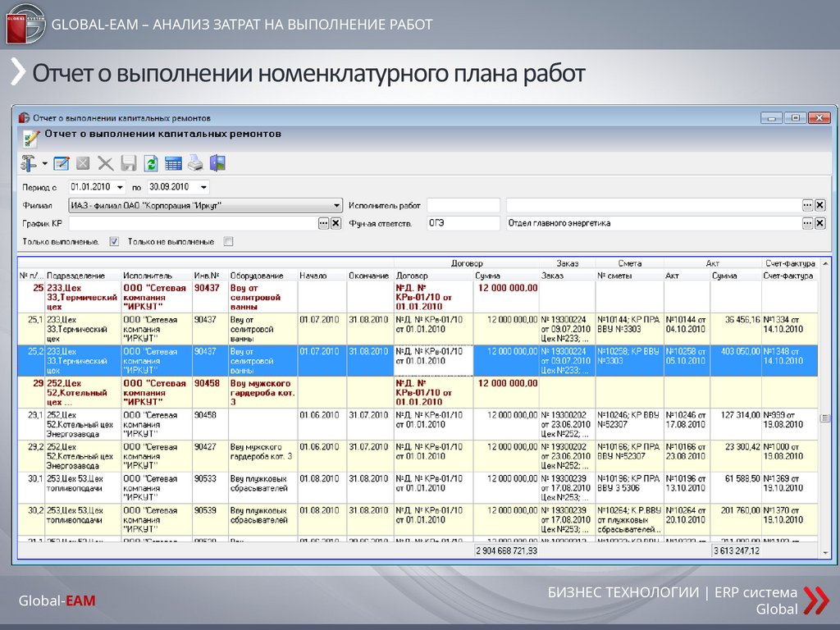This screenshot has width=840, height=630.
Task: Open Отдел главного энергетика lookup ellipsis button
Action: pyautogui.click(x=808, y=223)
